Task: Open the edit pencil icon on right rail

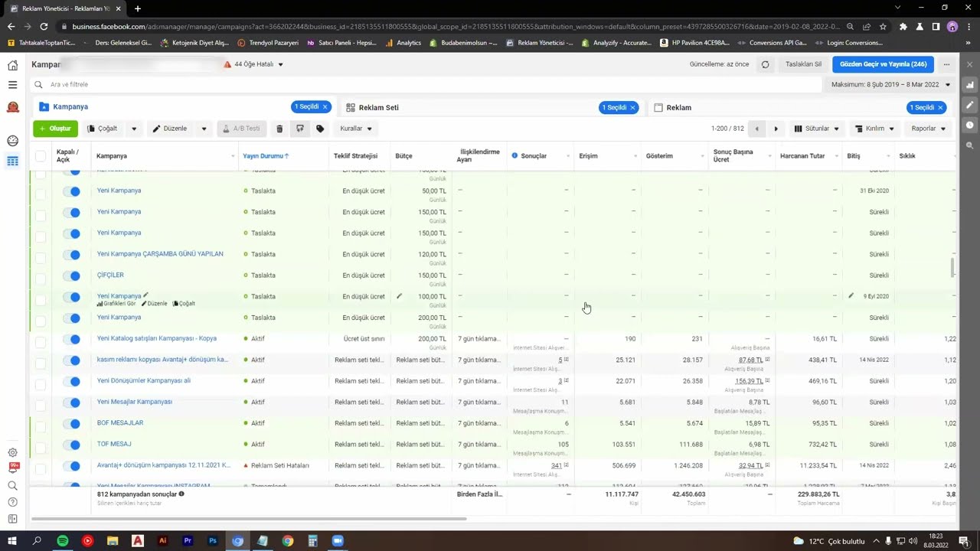Action: 969,105
